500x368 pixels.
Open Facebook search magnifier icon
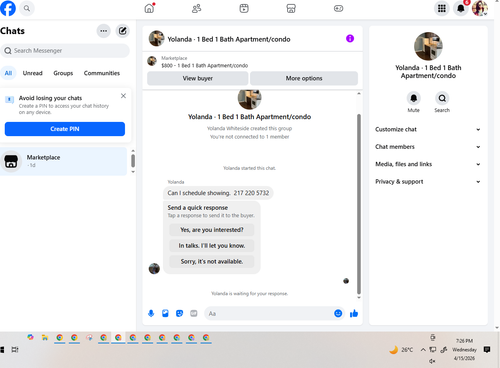click(27, 8)
